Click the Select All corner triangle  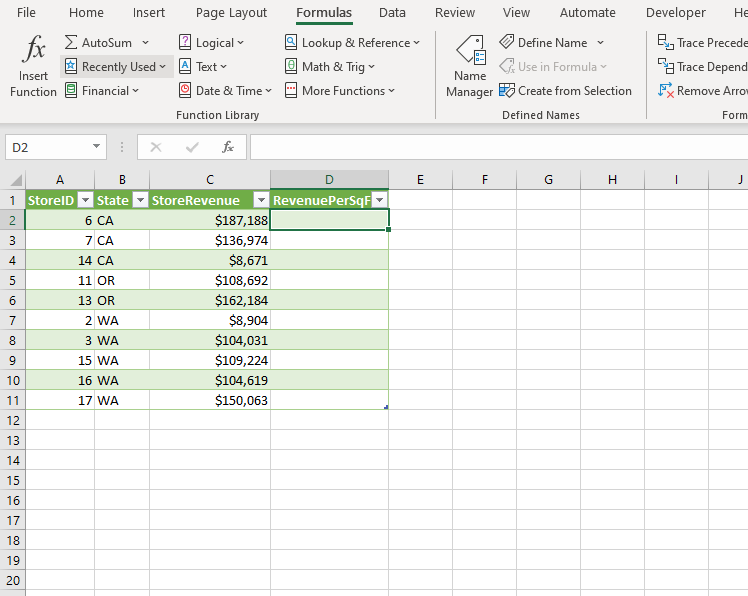16,180
